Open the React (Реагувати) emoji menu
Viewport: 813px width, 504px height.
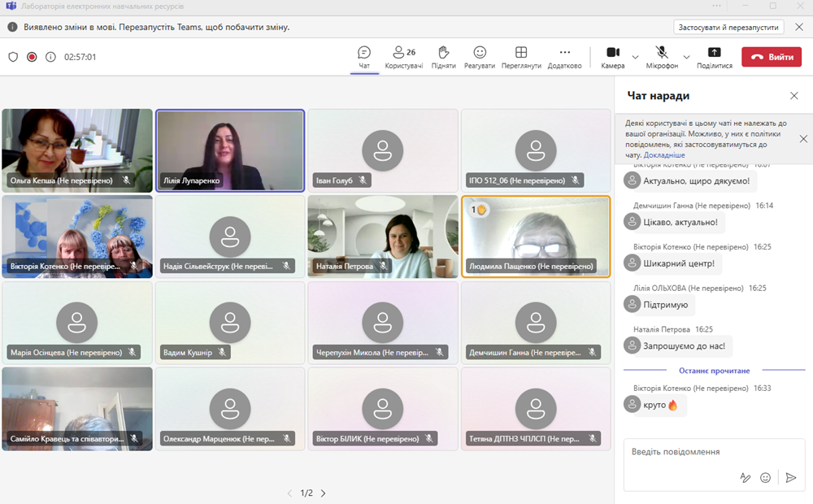point(480,57)
